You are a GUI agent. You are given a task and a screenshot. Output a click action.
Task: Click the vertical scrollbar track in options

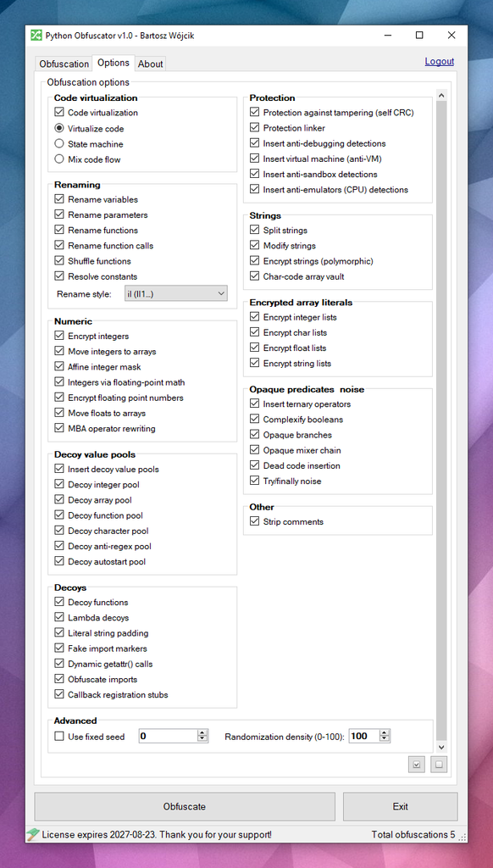point(441,420)
